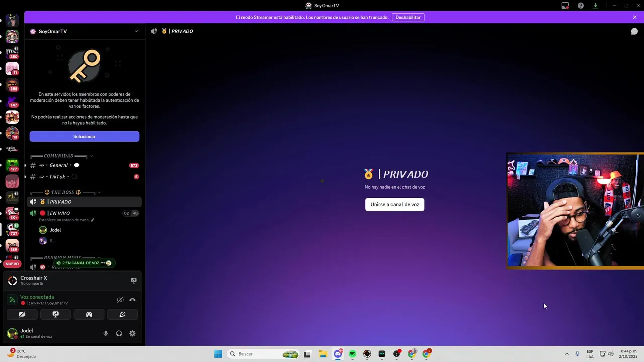The width and height of the screenshot is (644, 362).
Task: Select server icon with 13 badge
Action: [x=12, y=133]
